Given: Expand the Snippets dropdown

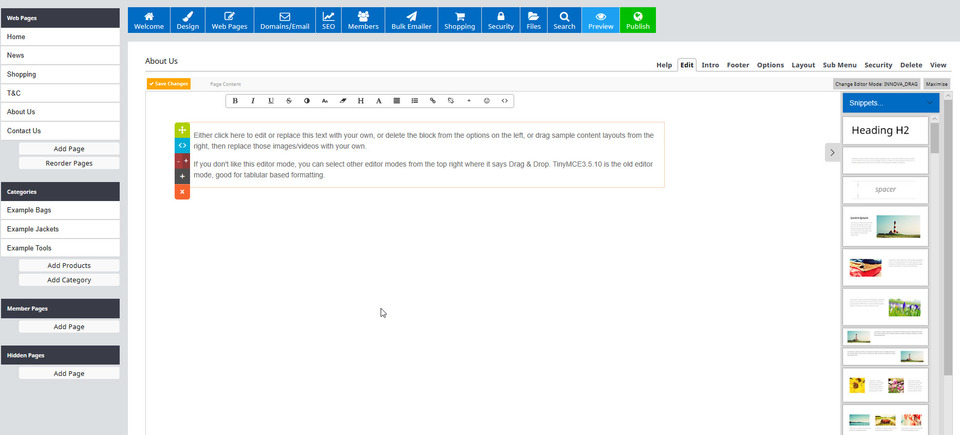Looking at the screenshot, I should click(890, 102).
